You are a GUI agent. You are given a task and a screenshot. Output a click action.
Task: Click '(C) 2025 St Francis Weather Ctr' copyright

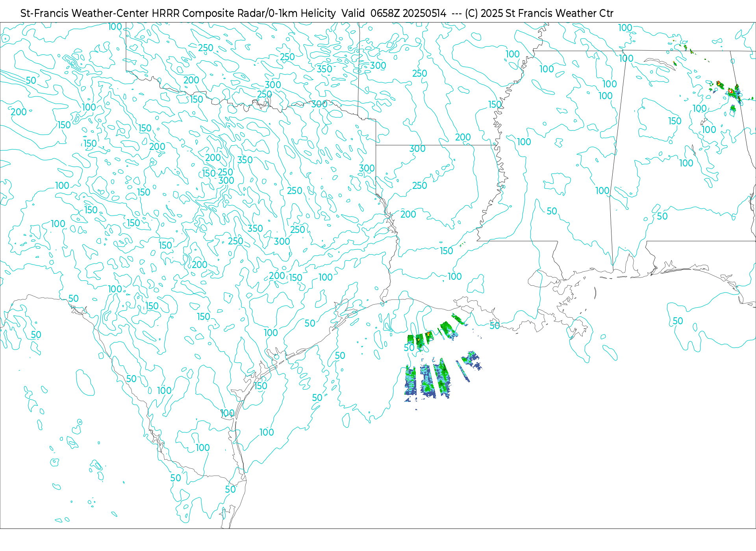[x=539, y=13]
